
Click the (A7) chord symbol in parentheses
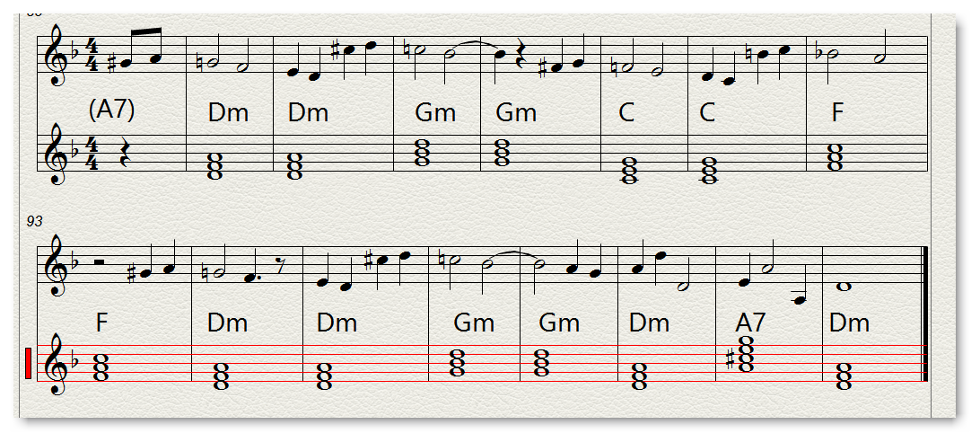pos(112,110)
